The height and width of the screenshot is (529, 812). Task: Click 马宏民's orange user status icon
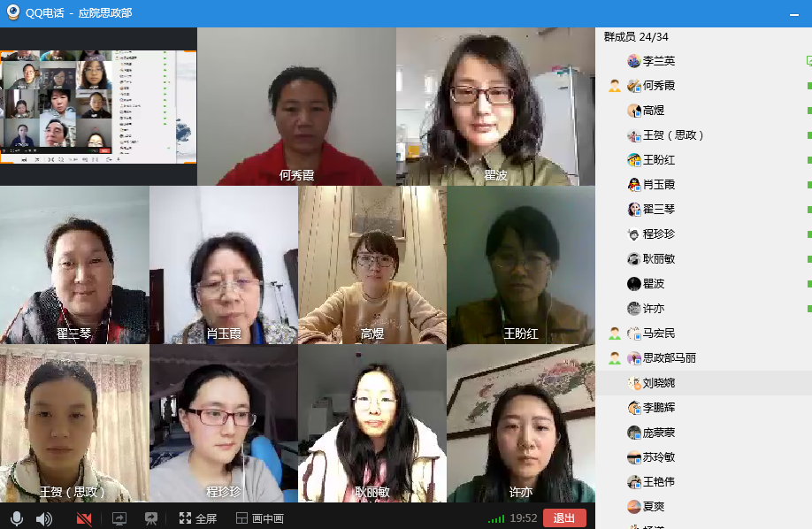(x=614, y=333)
